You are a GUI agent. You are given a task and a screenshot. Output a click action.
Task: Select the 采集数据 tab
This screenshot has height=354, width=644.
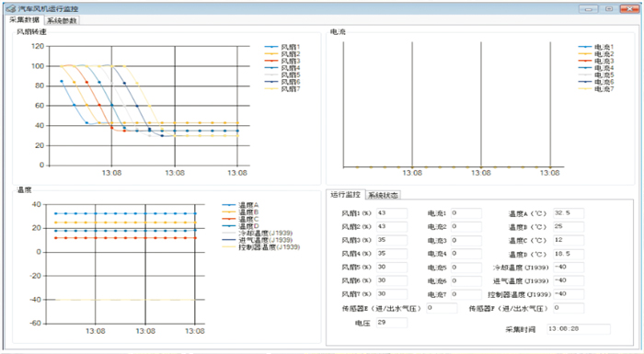pos(25,19)
